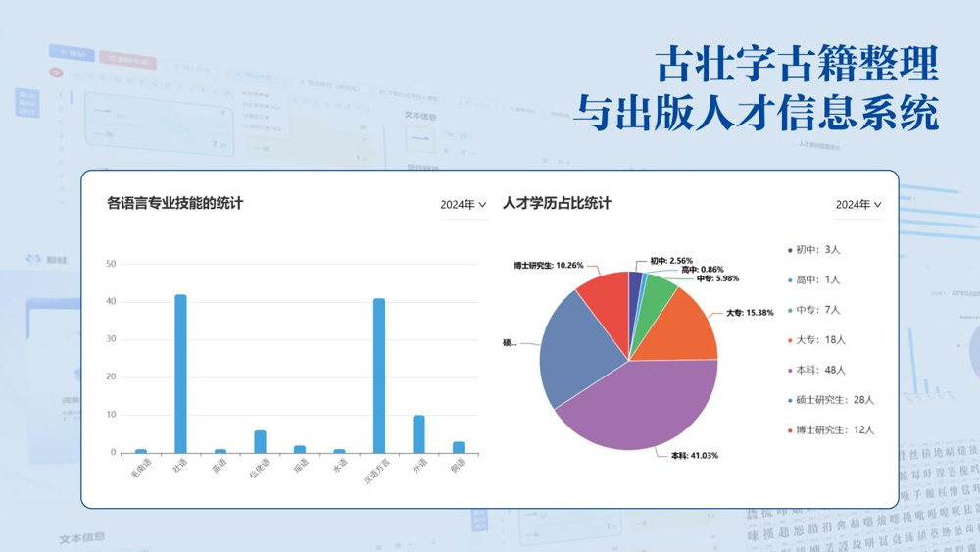Click the y-axis value 20

click(x=111, y=376)
